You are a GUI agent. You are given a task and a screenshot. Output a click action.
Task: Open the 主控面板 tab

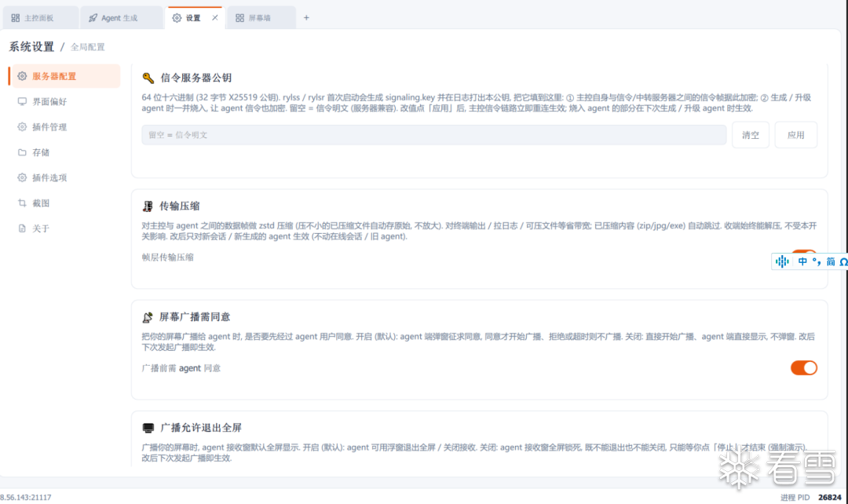41,18
